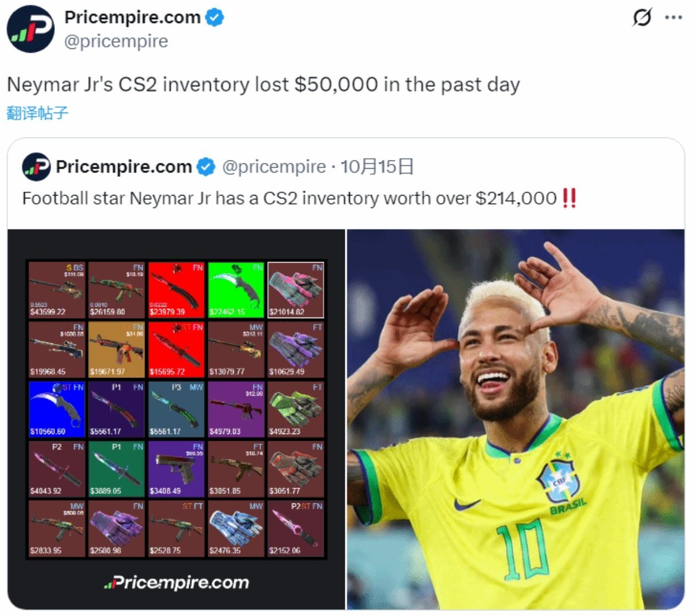Click the blue verified badge beside Pricempire.com

[x=214, y=18]
